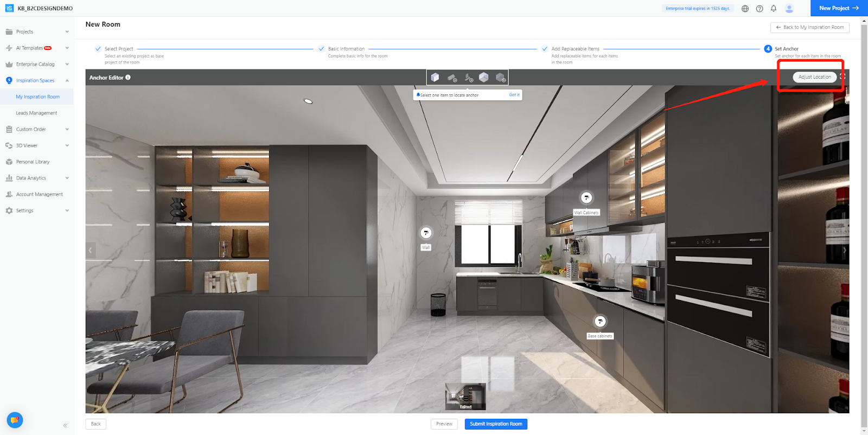Dismiss the tip with Got it
Image resolution: width=868 pixels, height=435 pixels.
pos(514,95)
